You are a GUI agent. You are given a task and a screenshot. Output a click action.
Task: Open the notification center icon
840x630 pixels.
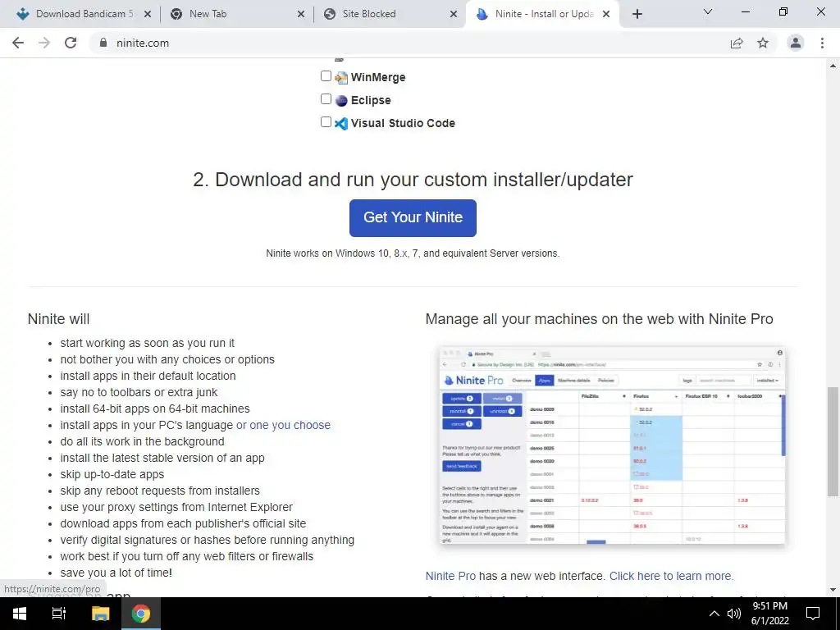tap(813, 614)
